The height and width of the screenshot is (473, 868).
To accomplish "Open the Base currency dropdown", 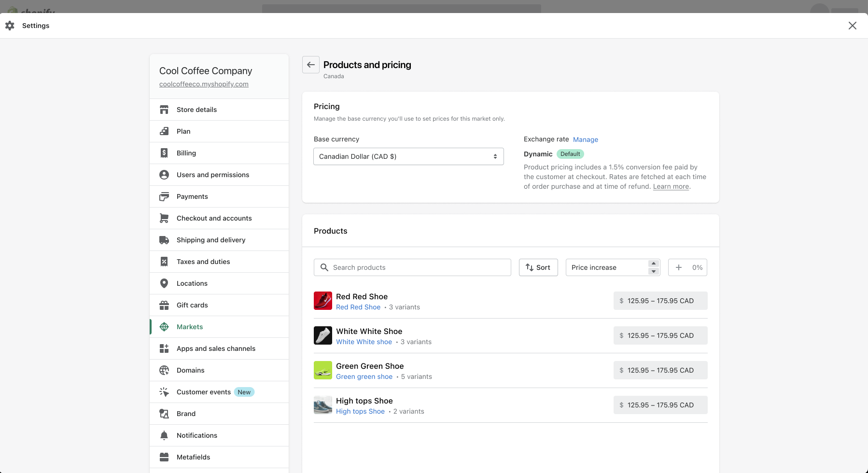I will [408, 156].
